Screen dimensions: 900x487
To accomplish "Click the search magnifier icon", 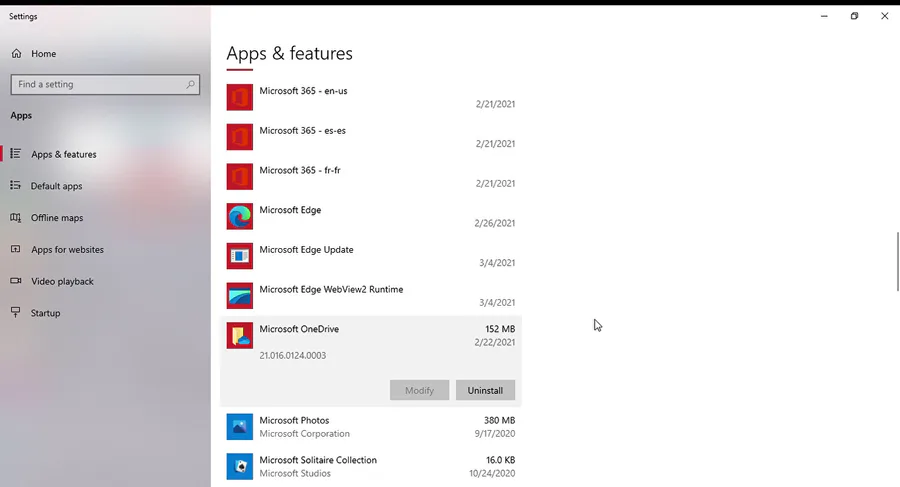I will (x=190, y=85).
